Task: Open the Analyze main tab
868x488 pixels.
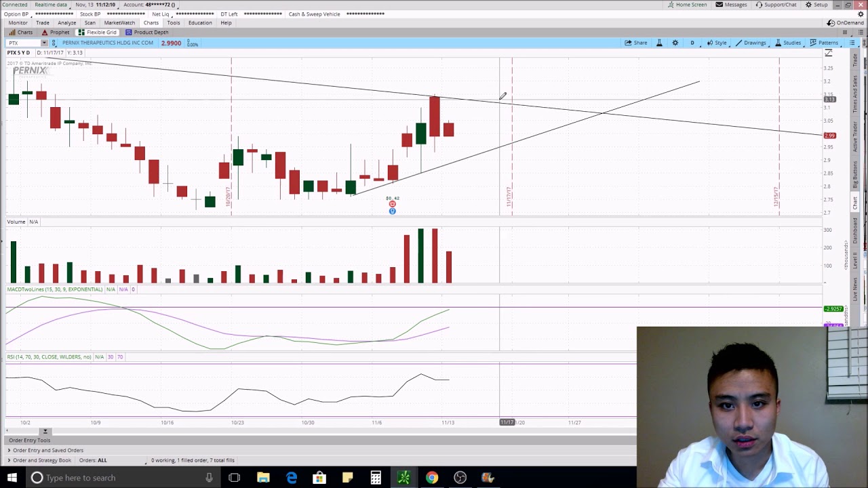Action: pos(66,23)
